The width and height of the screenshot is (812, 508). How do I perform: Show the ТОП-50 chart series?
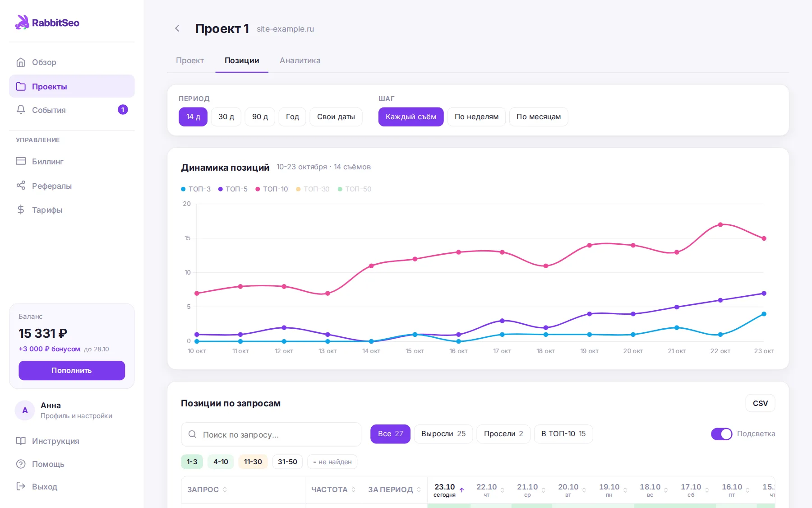coord(355,189)
